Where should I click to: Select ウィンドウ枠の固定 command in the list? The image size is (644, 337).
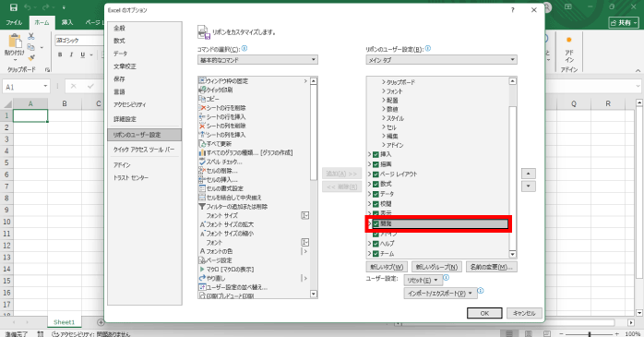point(253,81)
